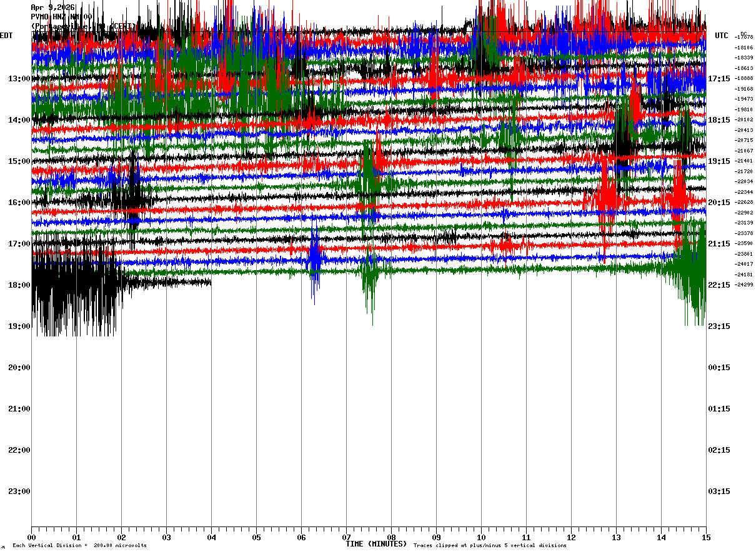Click the 04 minute axis tick label
Viewport: 756px width, 554px height.
(211, 537)
